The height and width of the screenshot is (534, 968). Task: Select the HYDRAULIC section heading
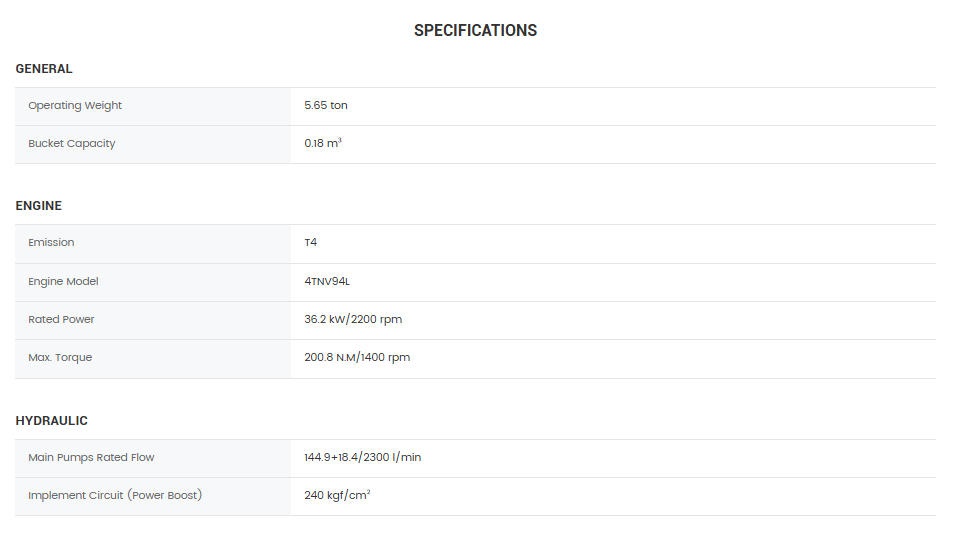52,421
